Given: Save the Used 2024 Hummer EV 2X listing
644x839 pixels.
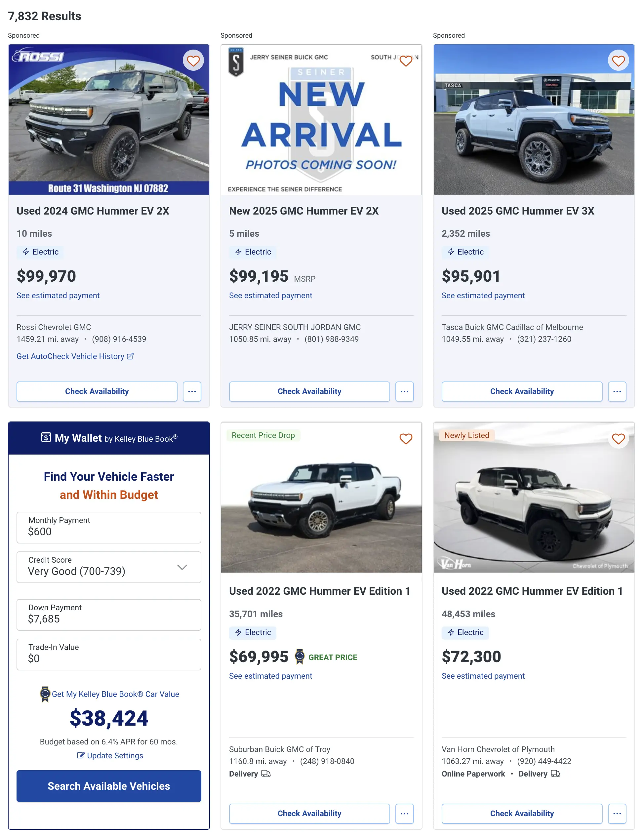Looking at the screenshot, I should [193, 60].
